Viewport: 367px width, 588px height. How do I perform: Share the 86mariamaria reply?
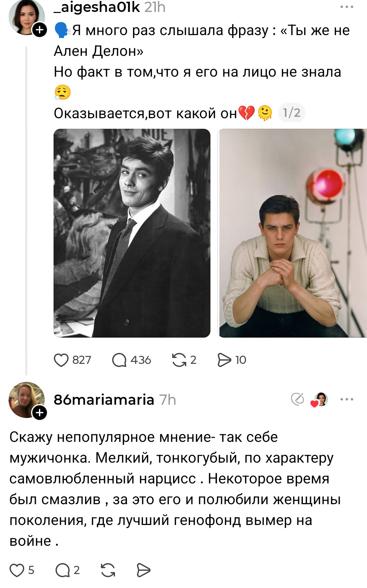tap(143, 570)
